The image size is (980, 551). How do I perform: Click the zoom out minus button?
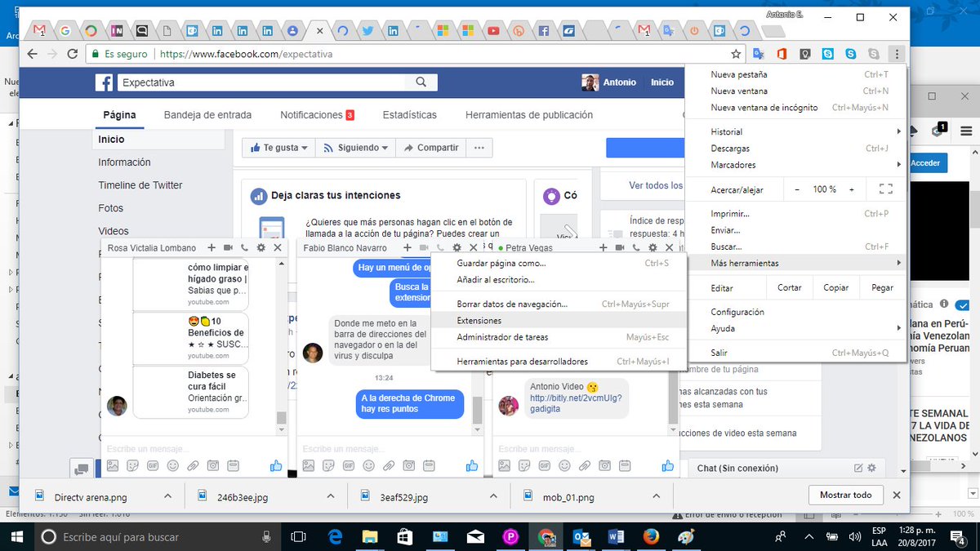click(797, 189)
